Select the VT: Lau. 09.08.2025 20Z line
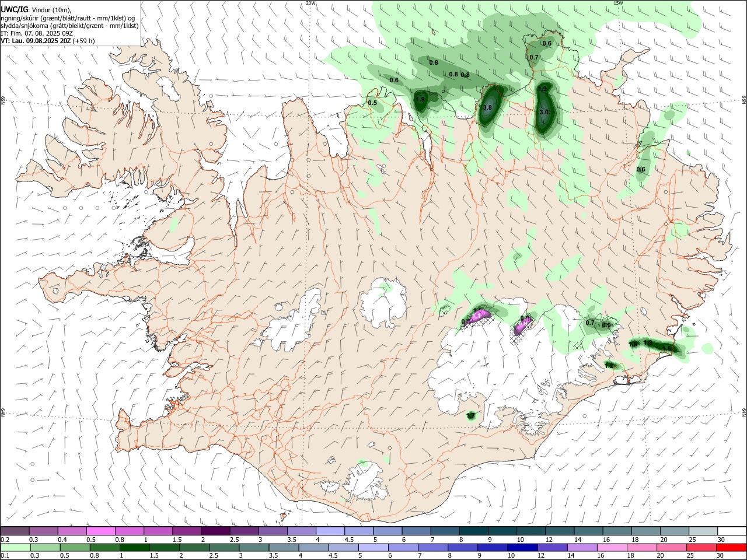This screenshot has width=747, height=560. tap(35, 41)
